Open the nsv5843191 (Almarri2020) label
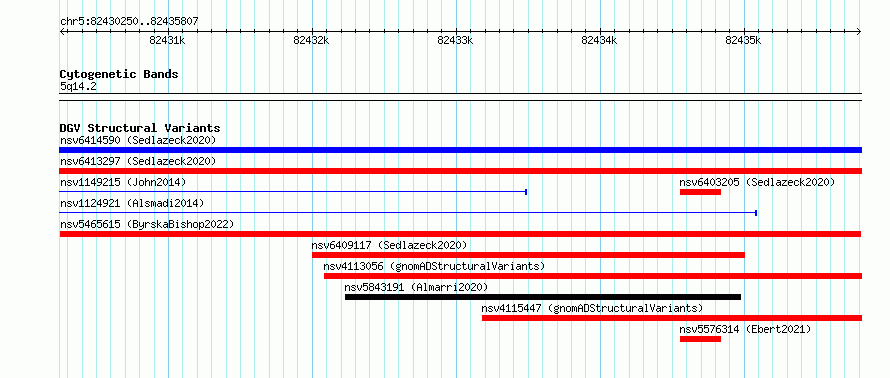The image size is (890, 378). 416,287
